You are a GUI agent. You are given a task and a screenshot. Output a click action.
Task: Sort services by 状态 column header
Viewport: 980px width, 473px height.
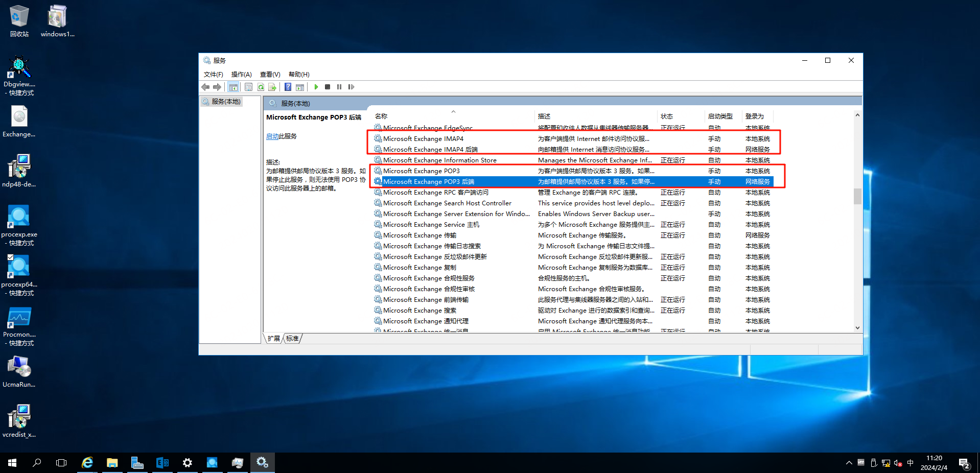click(x=666, y=116)
